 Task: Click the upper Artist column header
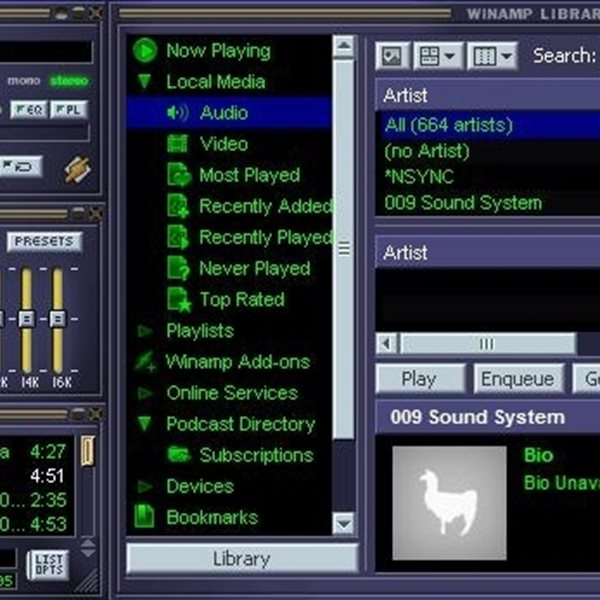(488, 95)
